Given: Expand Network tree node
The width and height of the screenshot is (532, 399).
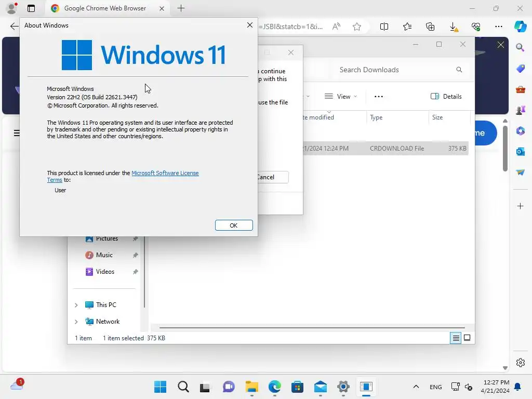Looking at the screenshot, I should 76,322.
